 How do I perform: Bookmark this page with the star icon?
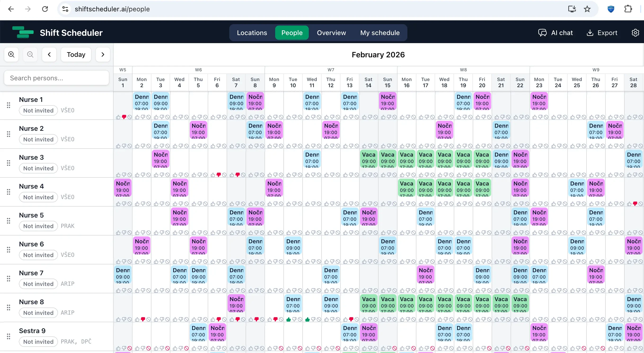click(x=587, y=9)
